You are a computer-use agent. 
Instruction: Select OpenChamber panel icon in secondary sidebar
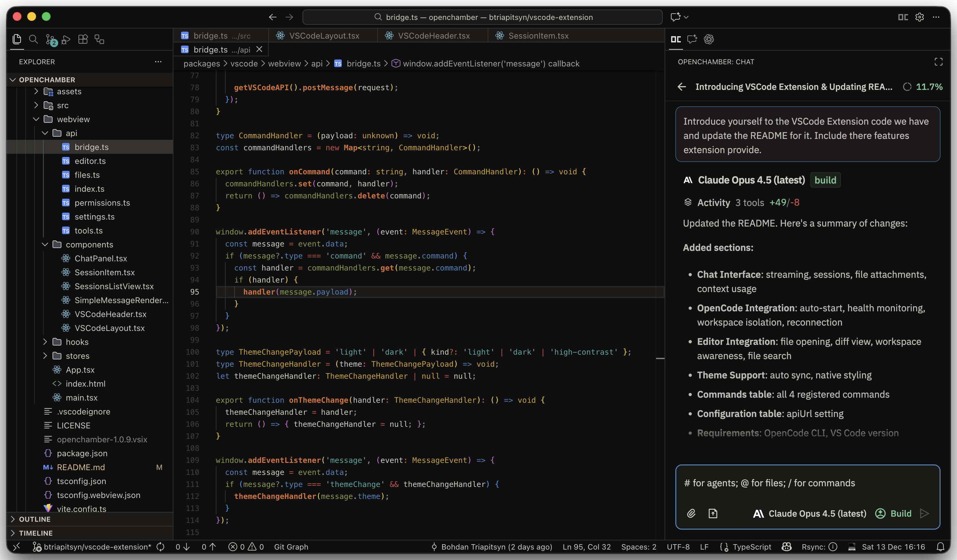coord(676,39)
